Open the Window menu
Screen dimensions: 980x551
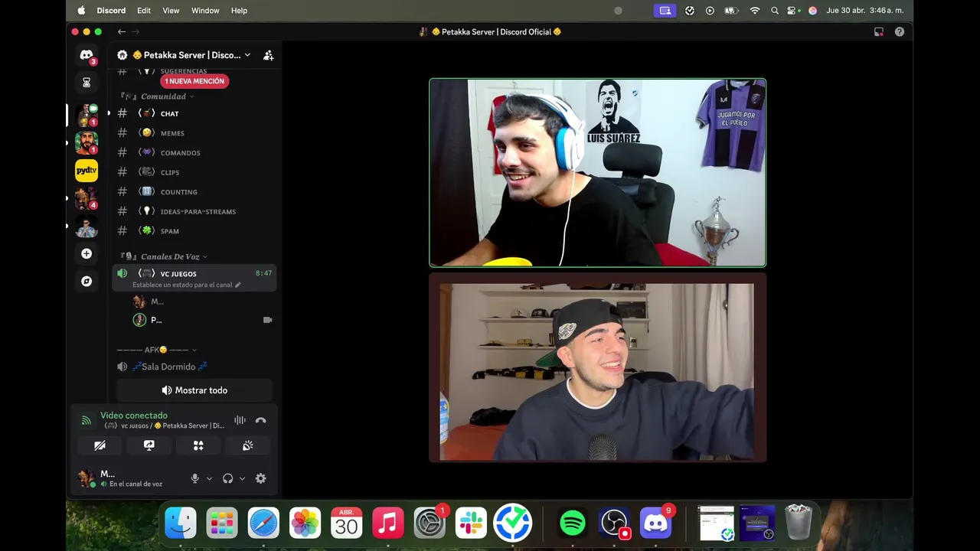[x=205, y=11]
